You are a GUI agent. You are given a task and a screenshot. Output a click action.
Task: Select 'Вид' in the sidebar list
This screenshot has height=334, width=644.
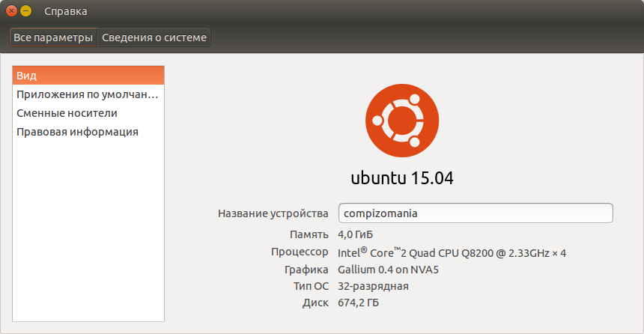tap(88, 76)
